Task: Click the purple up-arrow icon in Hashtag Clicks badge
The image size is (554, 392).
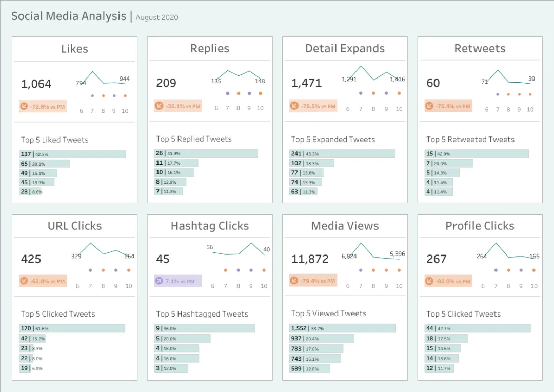Action: pyautogui.click(x=160, y=281)
